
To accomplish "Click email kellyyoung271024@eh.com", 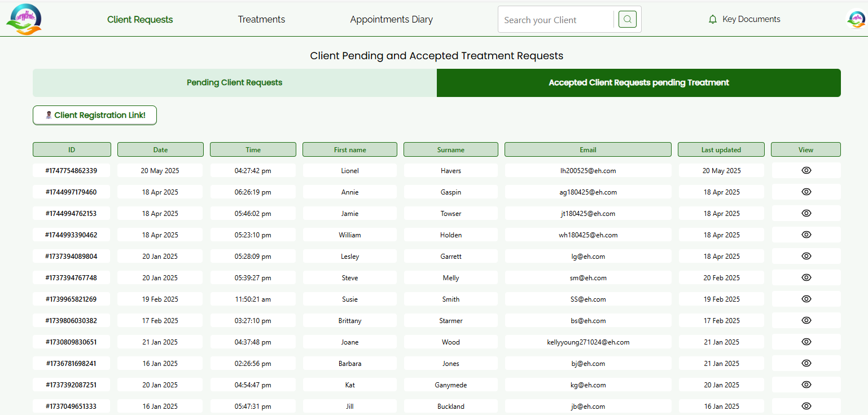I will click(588, 342).
